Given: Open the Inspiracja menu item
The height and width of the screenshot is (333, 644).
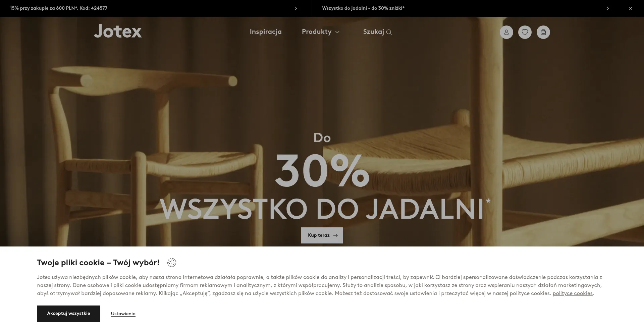Looking at the screenshot, I should (x=266, y=32).
